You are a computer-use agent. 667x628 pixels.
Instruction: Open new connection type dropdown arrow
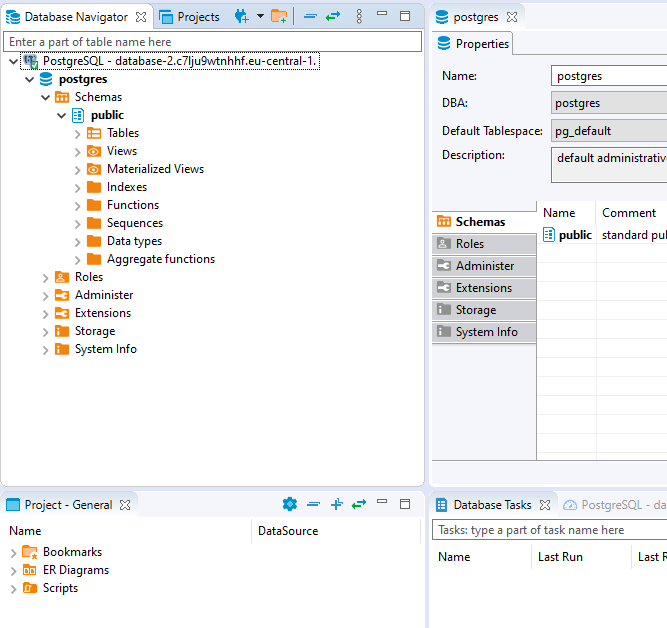(x=260, y=17)
